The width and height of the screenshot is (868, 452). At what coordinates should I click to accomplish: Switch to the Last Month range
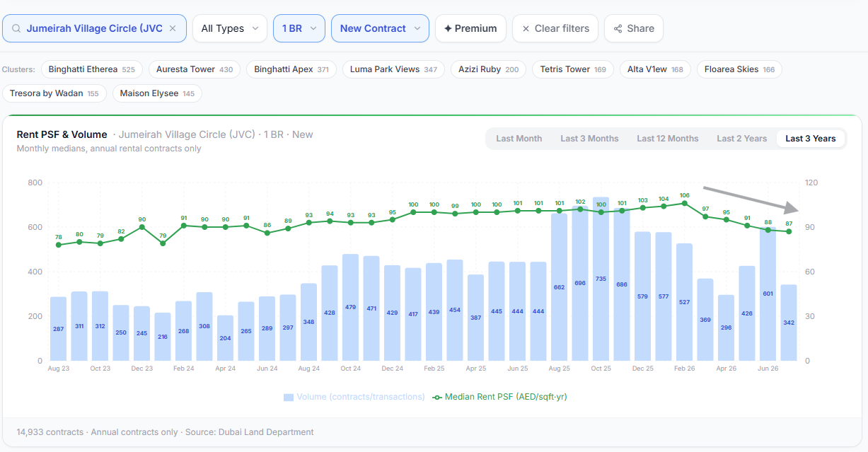click(519, 139)
